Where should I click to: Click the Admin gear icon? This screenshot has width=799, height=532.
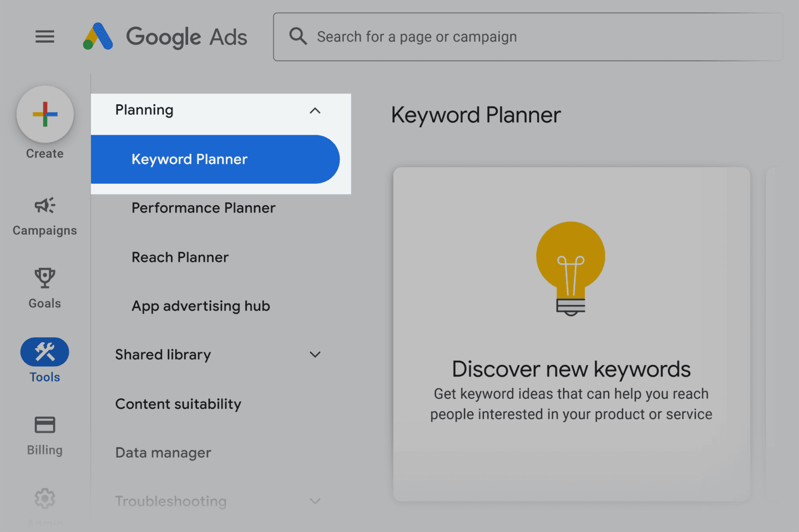[x=44, y=498]
